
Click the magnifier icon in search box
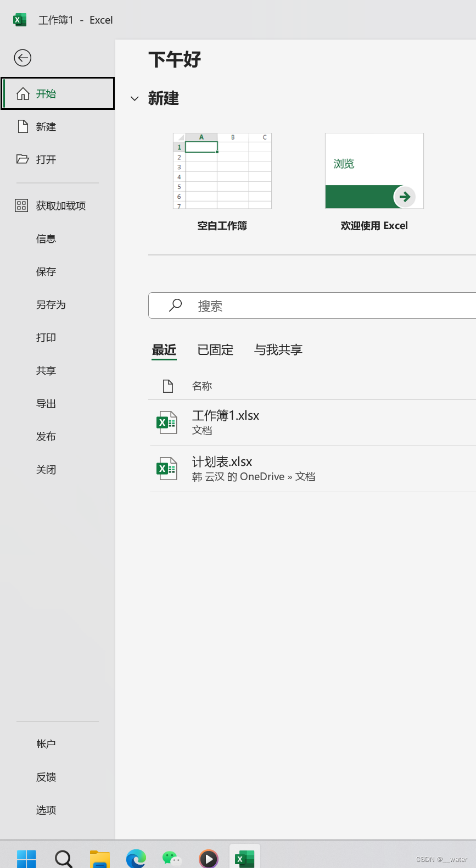(175, 305)
